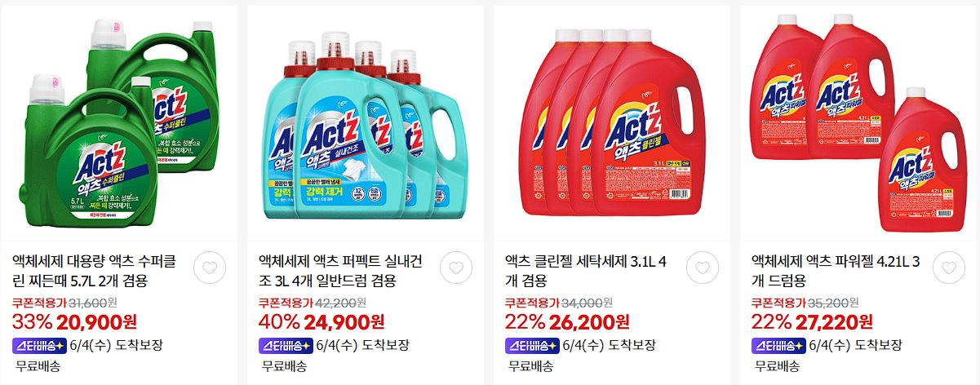Image resolution: width=980 pixels, height=385 pixels.
Task: Toggle wishlist heart for Actz Power Gel 4.21L
Action: click(x=948, y=268)
